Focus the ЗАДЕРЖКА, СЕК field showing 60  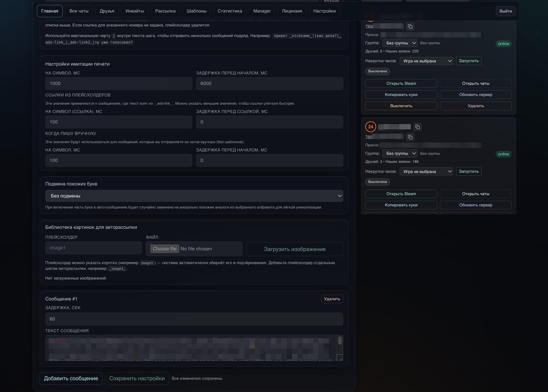point(194,319)
